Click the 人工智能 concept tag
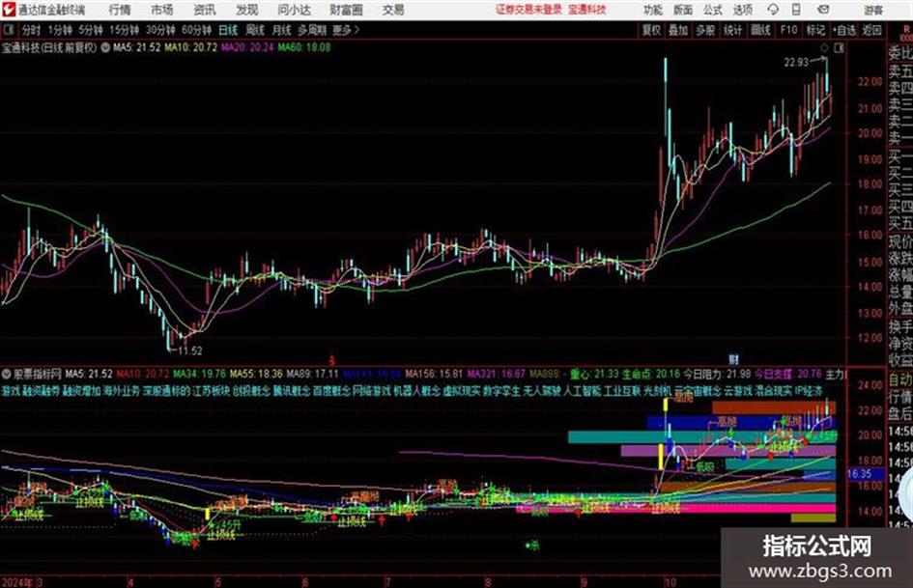913x588 pixels. (x=582, y=391)
